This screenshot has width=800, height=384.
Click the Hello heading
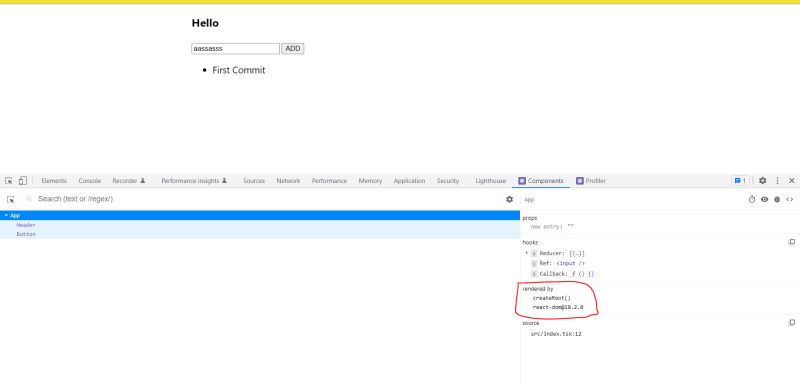[205, 23]
